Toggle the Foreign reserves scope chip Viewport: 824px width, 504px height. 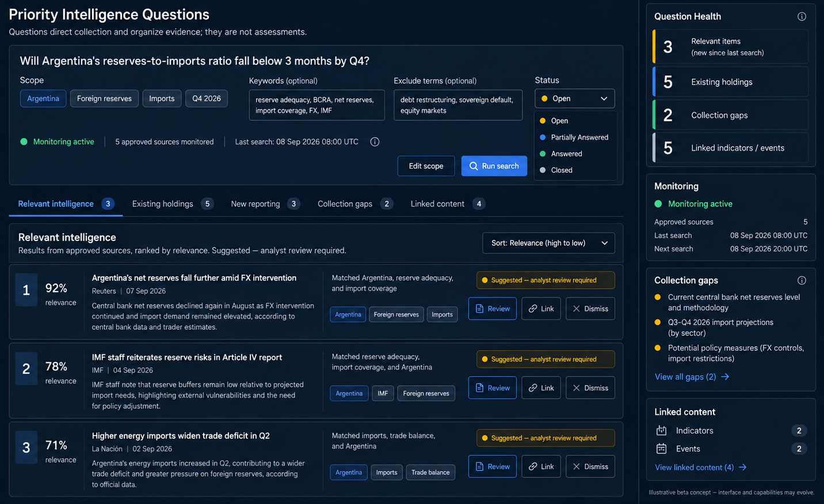(x=104, y=98)
